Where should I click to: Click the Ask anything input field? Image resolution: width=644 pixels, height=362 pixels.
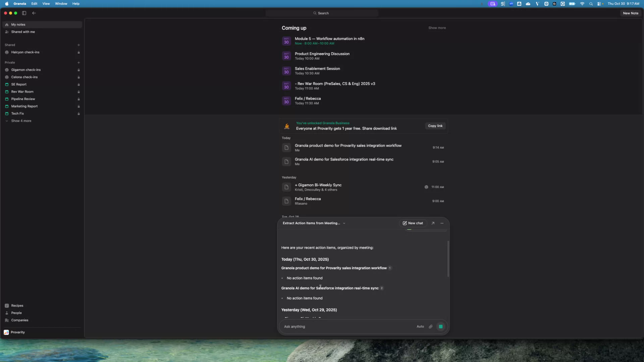coord(335,326)
